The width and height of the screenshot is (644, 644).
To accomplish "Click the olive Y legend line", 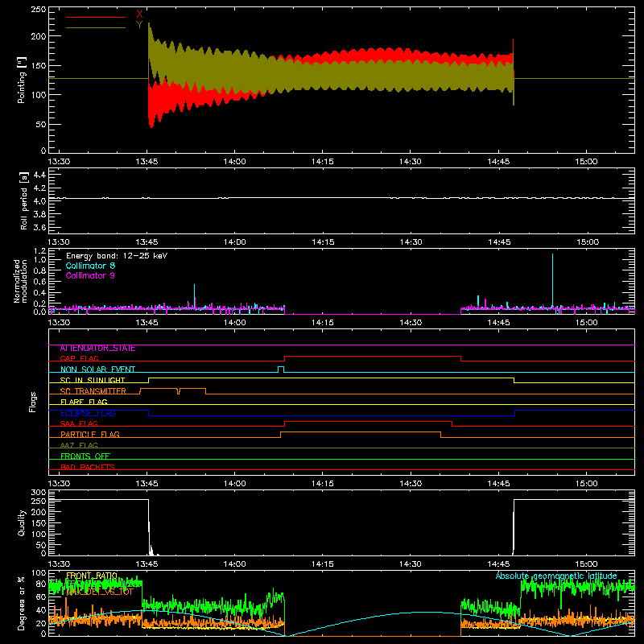I will tap(96, 27).
